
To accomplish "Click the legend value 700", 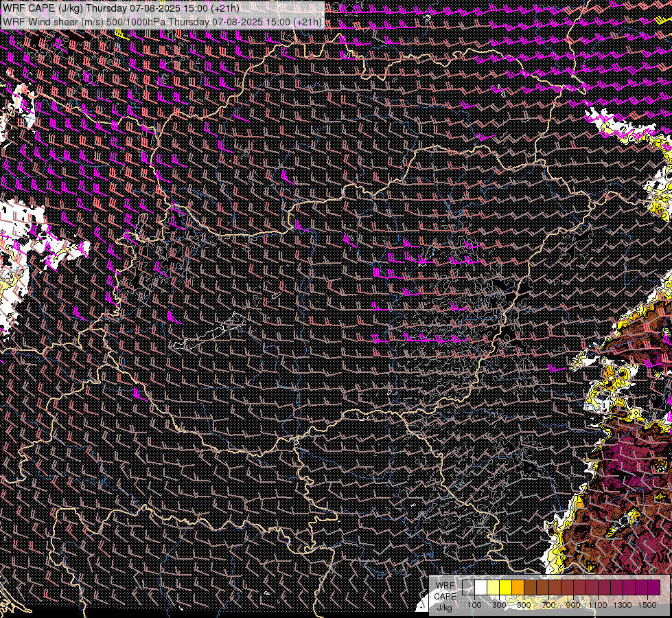I will click(548, 605).
